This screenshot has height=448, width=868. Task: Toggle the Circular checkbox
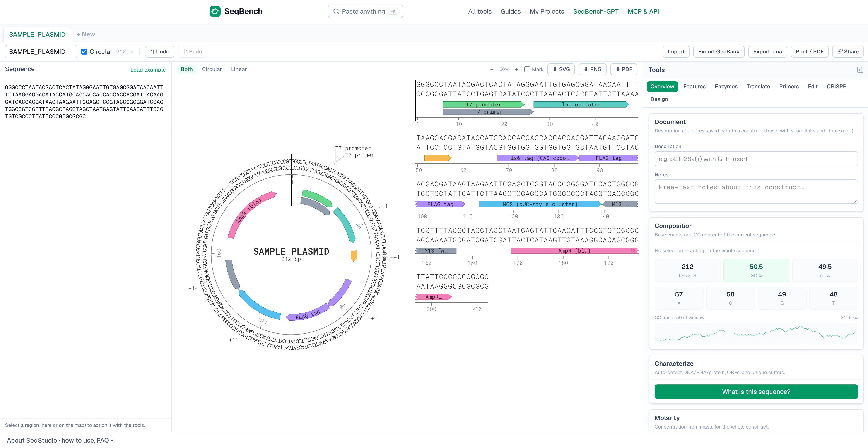point(84,52)
